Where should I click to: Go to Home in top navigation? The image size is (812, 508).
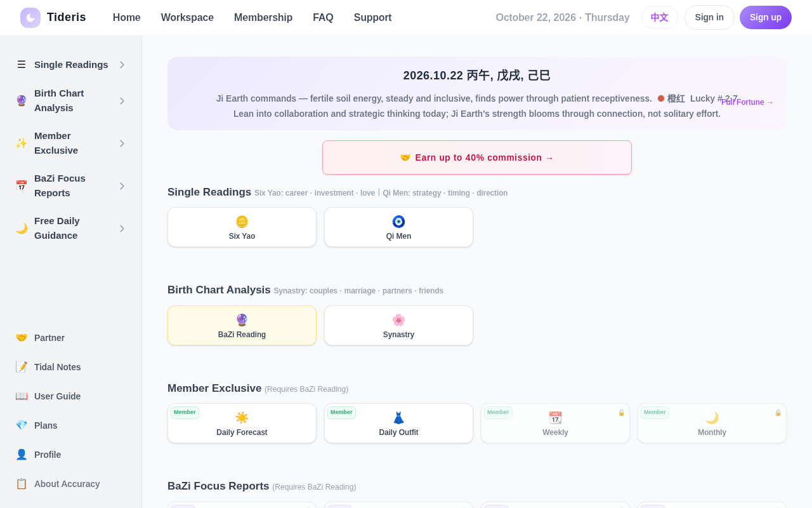127,18
